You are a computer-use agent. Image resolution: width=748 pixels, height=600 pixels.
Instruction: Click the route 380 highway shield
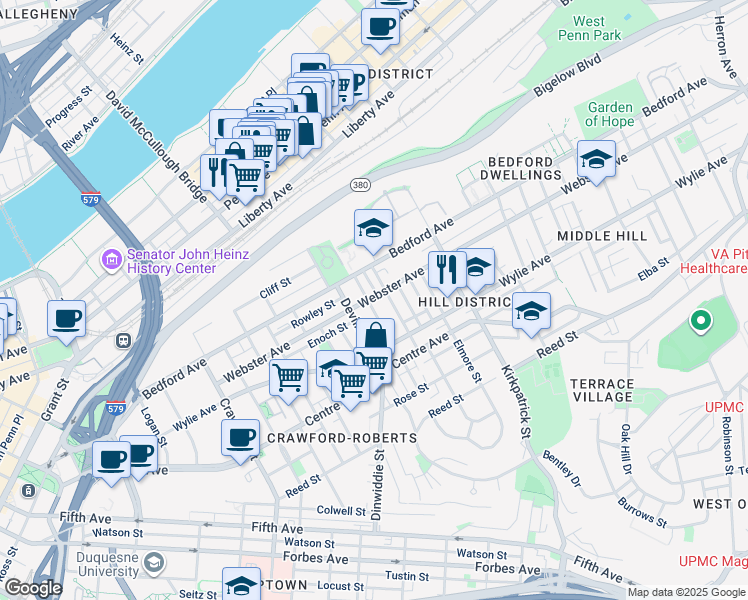pos(360,185)
